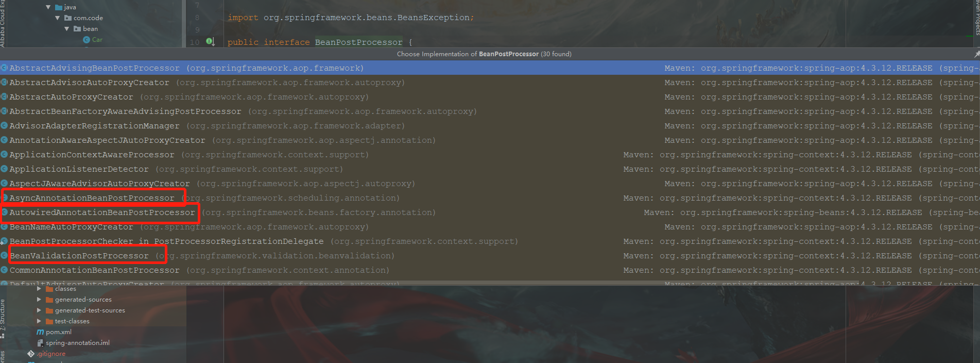
Task: Open the Alibaba Cloud Explorer side tab
Action: [3, 24]
